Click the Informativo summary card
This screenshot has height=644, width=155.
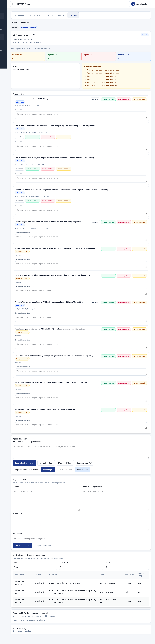coord(134,56)
